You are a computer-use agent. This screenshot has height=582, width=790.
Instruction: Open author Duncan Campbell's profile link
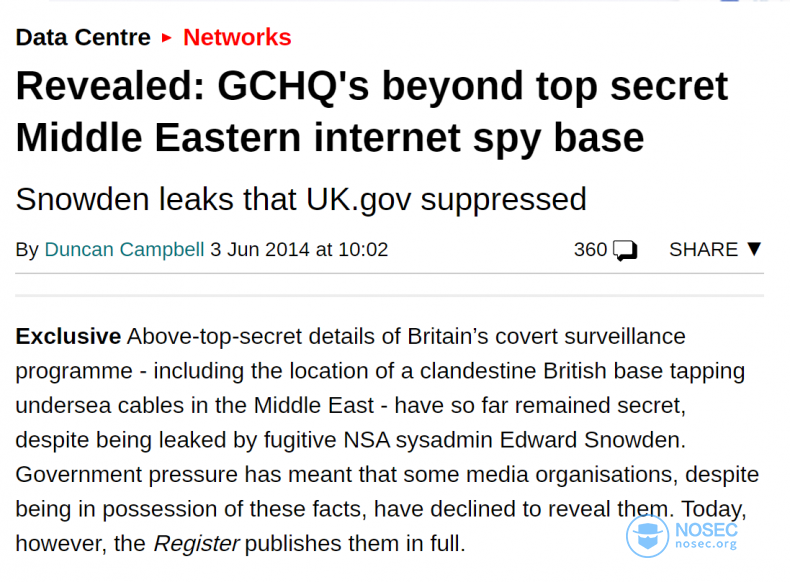click(124, 249)
